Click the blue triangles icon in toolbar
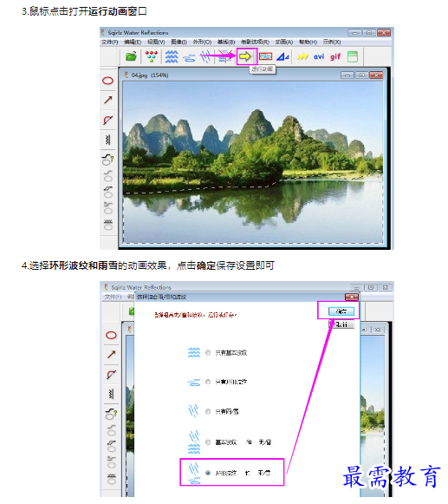Screen dimensions: 448x504 (283, 56)
